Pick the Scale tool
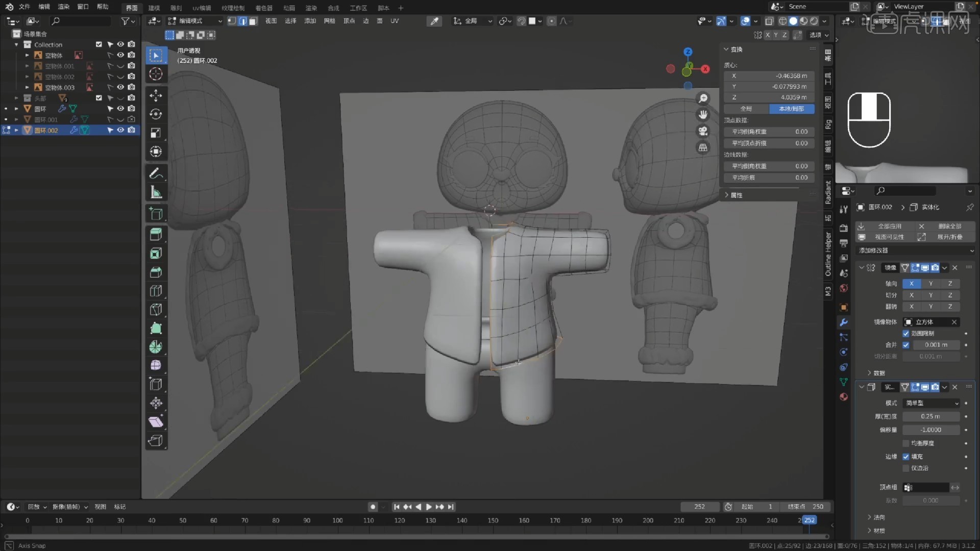Image resolution: width=980 pixels, height=551 pixels. (156, 133)
